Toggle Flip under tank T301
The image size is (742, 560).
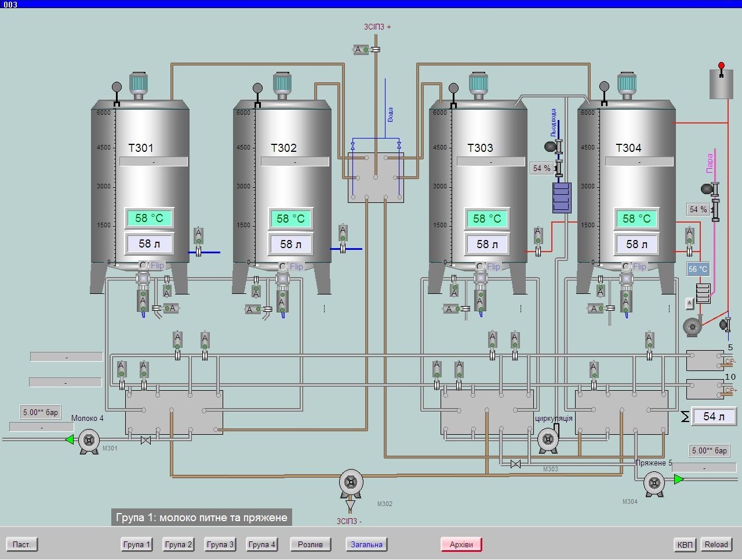tap(157, 266)
